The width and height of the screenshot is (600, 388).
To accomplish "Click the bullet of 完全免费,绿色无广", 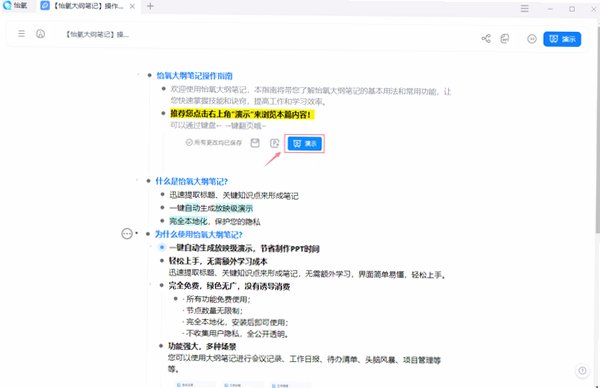I will [161, 285].
